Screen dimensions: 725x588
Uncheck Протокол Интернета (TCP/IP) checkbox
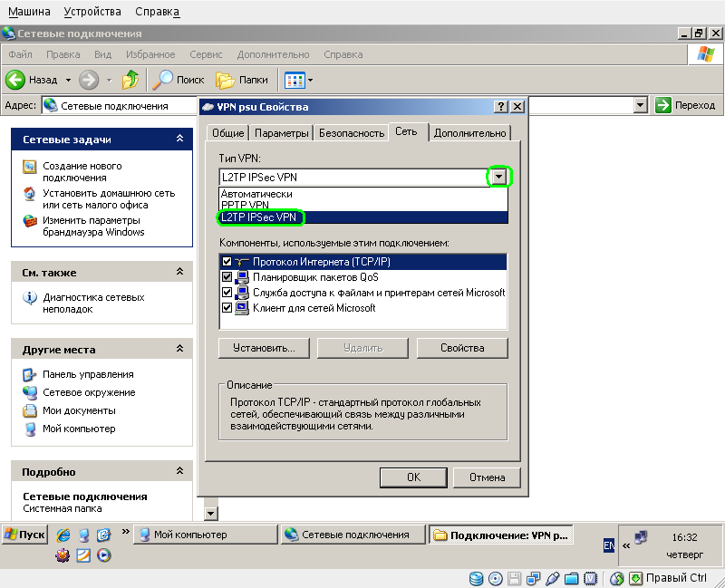(x=227, y=262)
